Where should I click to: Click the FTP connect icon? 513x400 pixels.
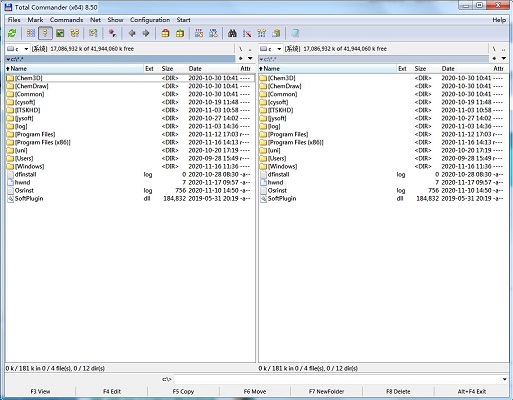199,33
